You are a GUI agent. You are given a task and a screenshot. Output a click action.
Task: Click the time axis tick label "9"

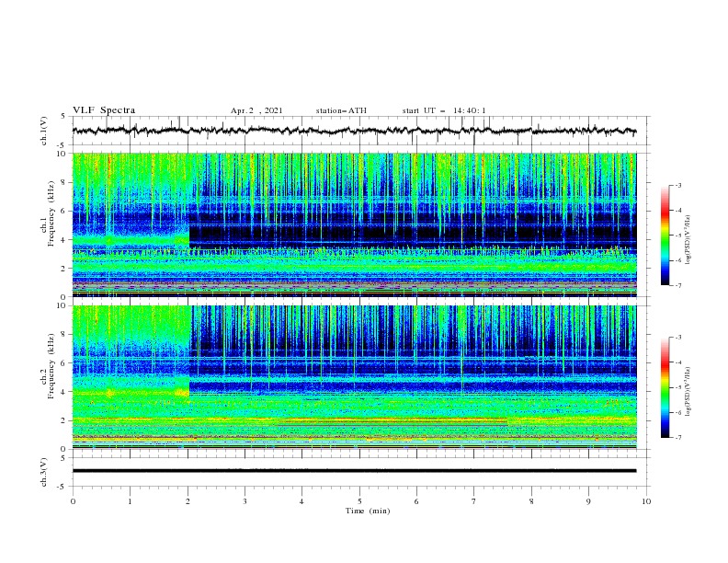[588, 501]
